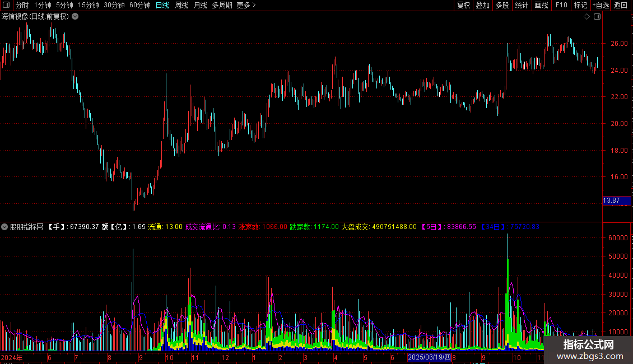Open the F10 company info

click(x=561, y=5)
